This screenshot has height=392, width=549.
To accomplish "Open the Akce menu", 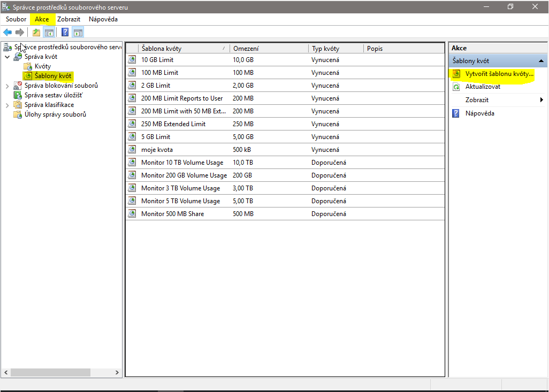I will 42,19.
